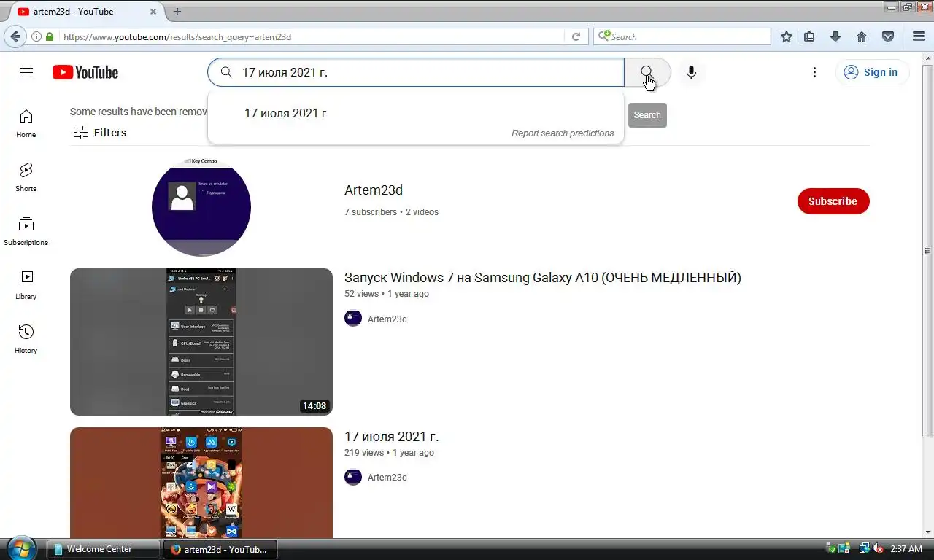Open the Downloads arrow icon
The height and width of the screenshot is (560, 934).
click(x=836, y=36)
